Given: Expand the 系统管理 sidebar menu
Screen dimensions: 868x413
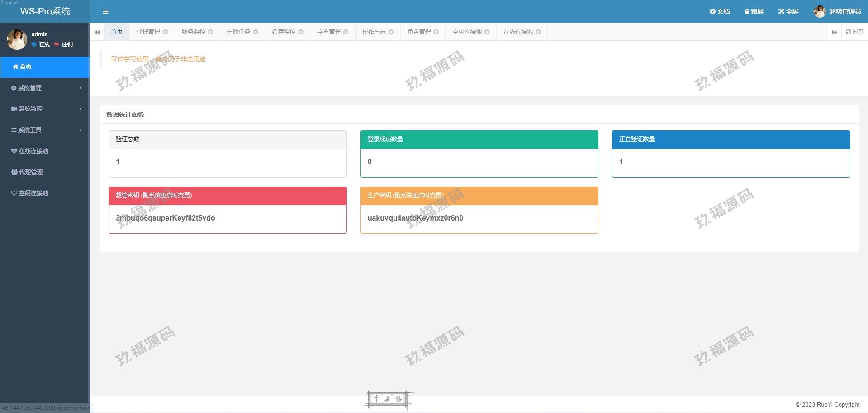Looking at the screenshot, I should (45, 88).
